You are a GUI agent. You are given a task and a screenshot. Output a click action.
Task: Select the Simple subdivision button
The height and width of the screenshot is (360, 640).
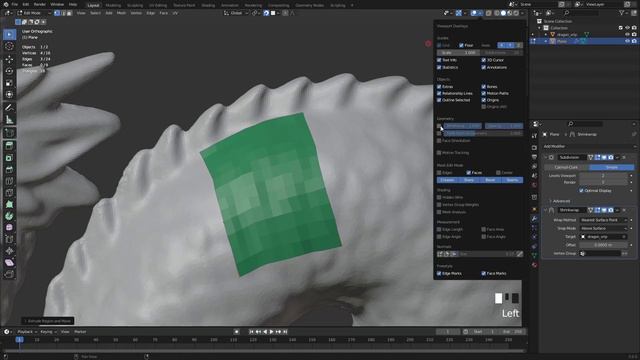(x=612, y=167)
